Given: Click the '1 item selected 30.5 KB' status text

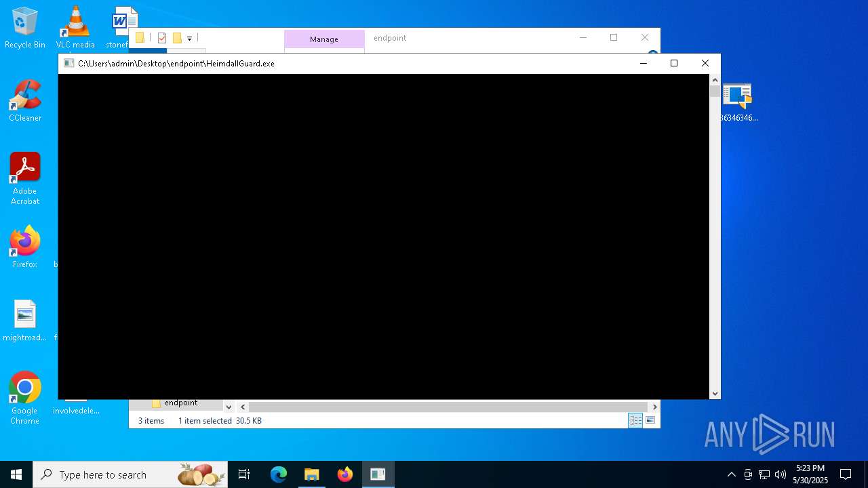Looking at the screenshot, I should pos(220,421).
